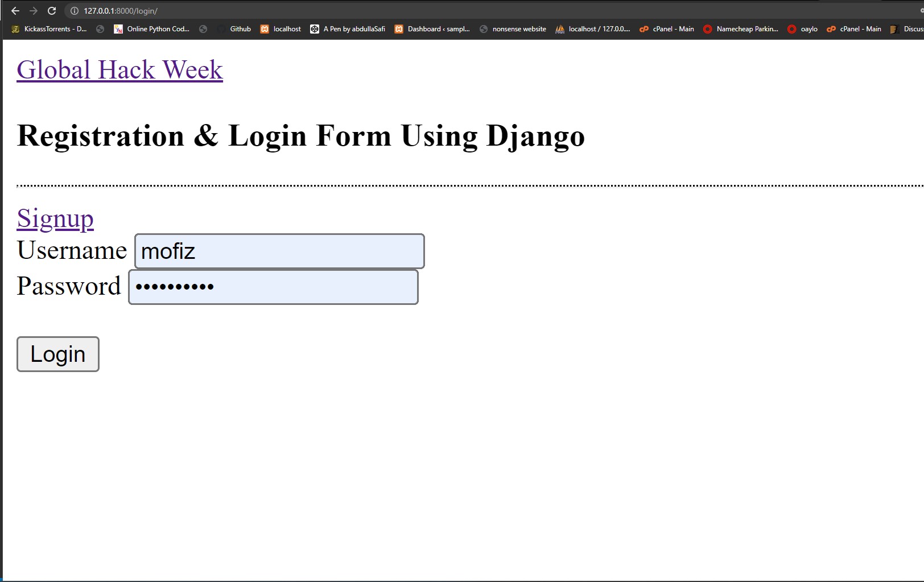924x582 pixels.
Task: Open the localhost bookmark with orange icon
Action: 280,29
